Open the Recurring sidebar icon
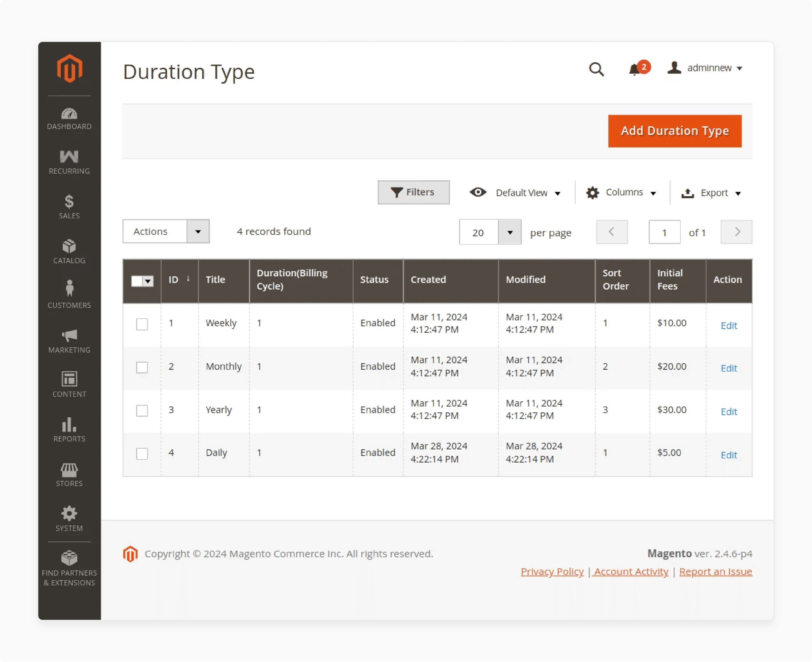Image resolution: width=812 pixels, height=662 pixels. click(x=69, y=157)
